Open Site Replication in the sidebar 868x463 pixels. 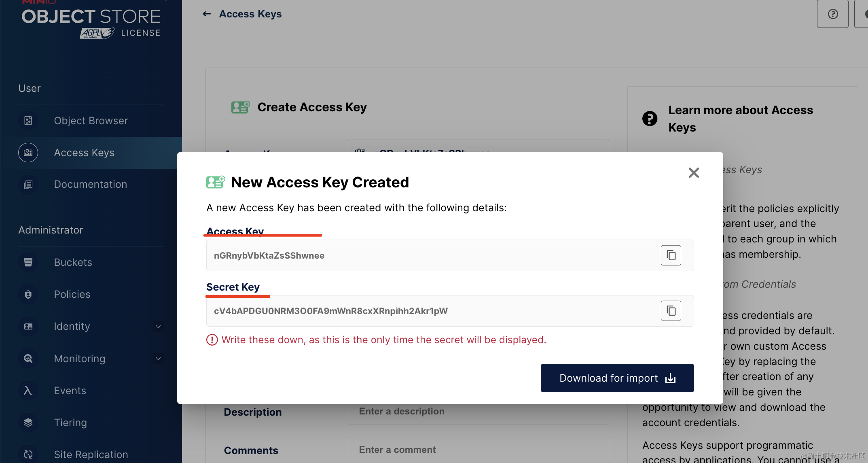click(x=91, y=455)
